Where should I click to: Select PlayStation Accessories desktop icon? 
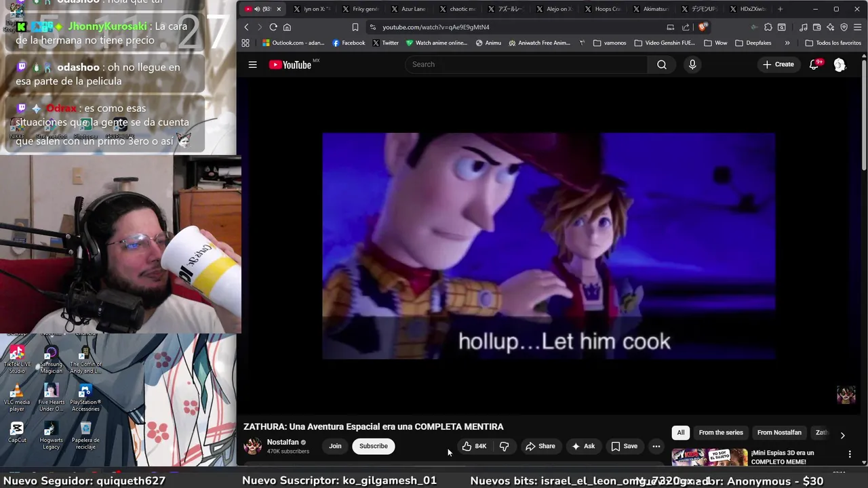pyautogui.click(x=85, y=397)
